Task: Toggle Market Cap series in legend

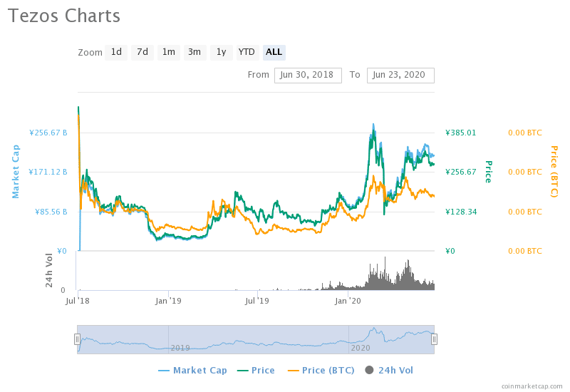Action: point(192,371)
